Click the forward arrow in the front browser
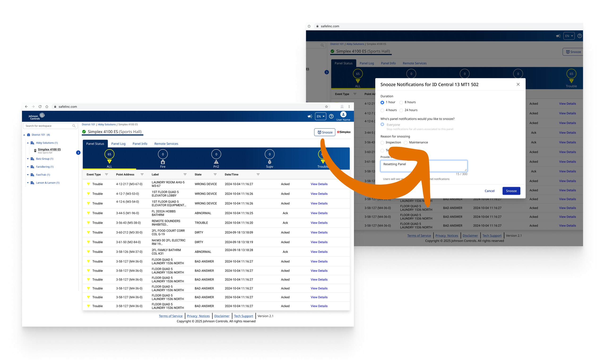 pyautogui.click(x=33, y=107)
